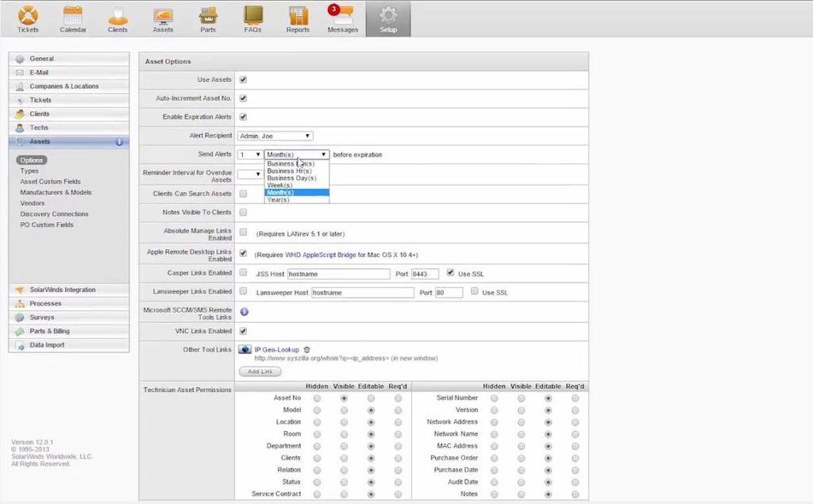Set Serial Number permission to Visible
The image size is (813, 504).
pyautogui.click(x=521, y=398)
